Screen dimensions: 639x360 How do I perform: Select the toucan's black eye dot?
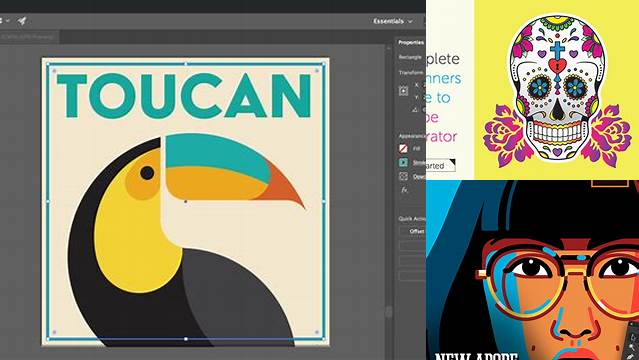147,173
